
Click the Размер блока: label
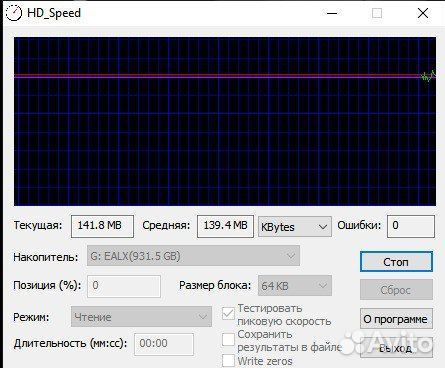point(215,285)
